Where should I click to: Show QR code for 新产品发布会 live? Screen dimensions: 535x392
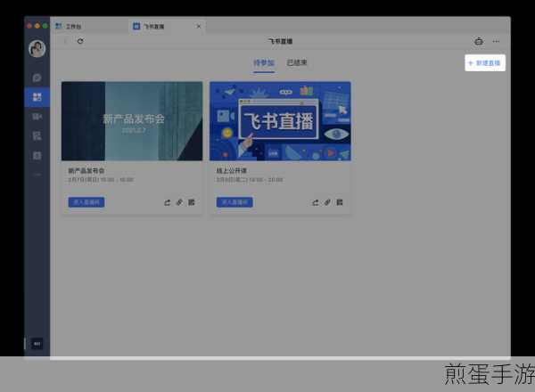[192, 202]
